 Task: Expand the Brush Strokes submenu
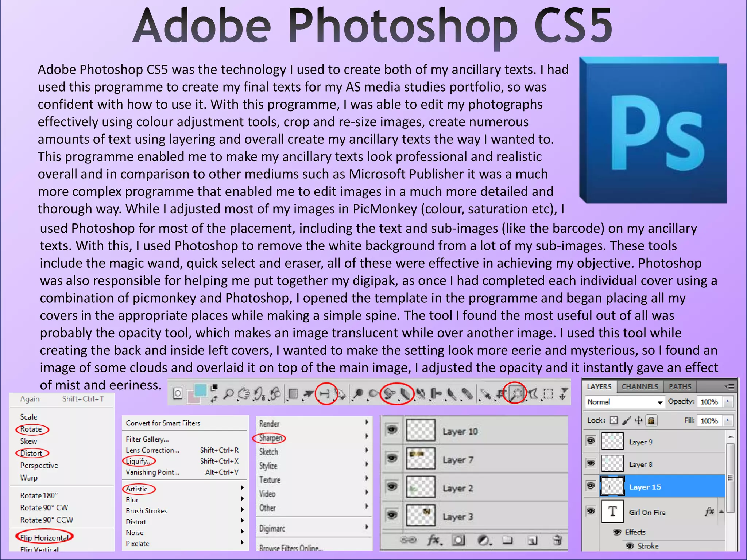point(185,510)
